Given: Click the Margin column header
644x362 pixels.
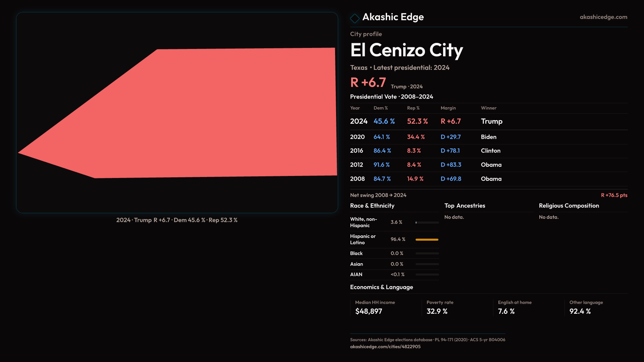Looking at the screenshot, I should [x=448, y=108].
